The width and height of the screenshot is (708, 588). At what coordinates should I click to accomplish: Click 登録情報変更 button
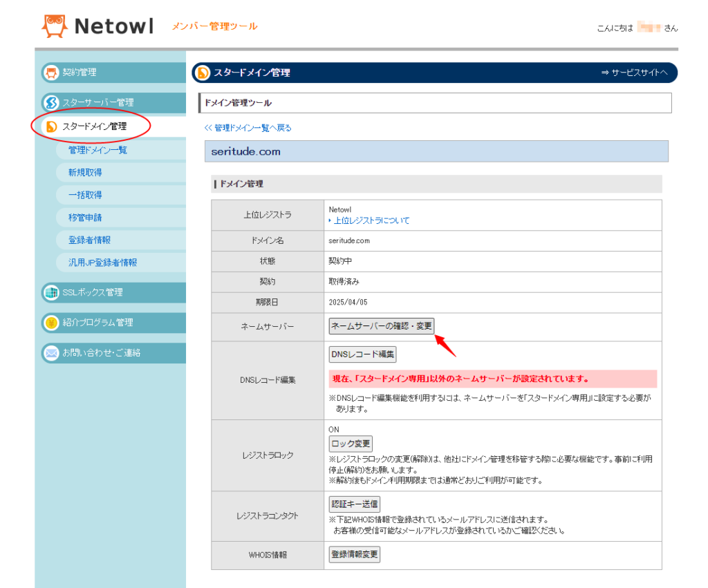coord(355,555)
